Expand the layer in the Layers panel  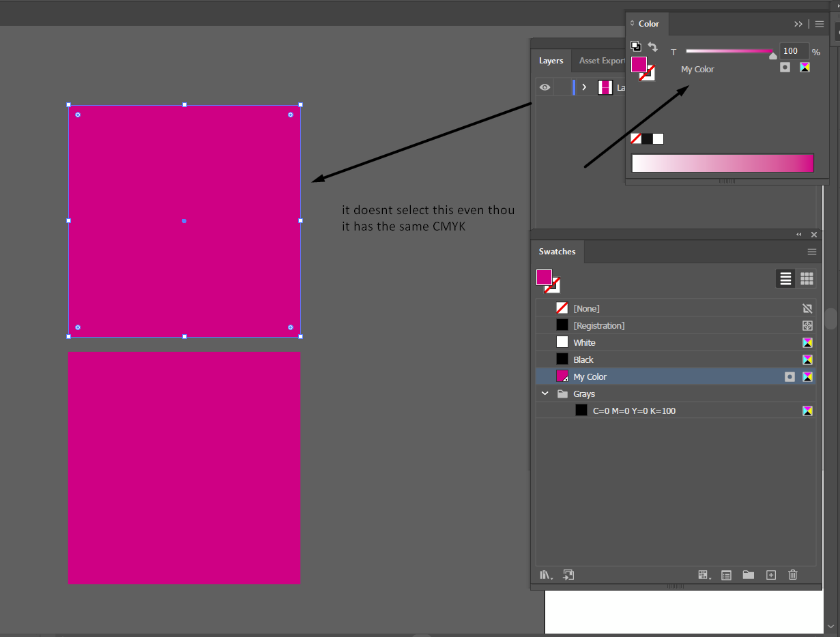(585, 87)
